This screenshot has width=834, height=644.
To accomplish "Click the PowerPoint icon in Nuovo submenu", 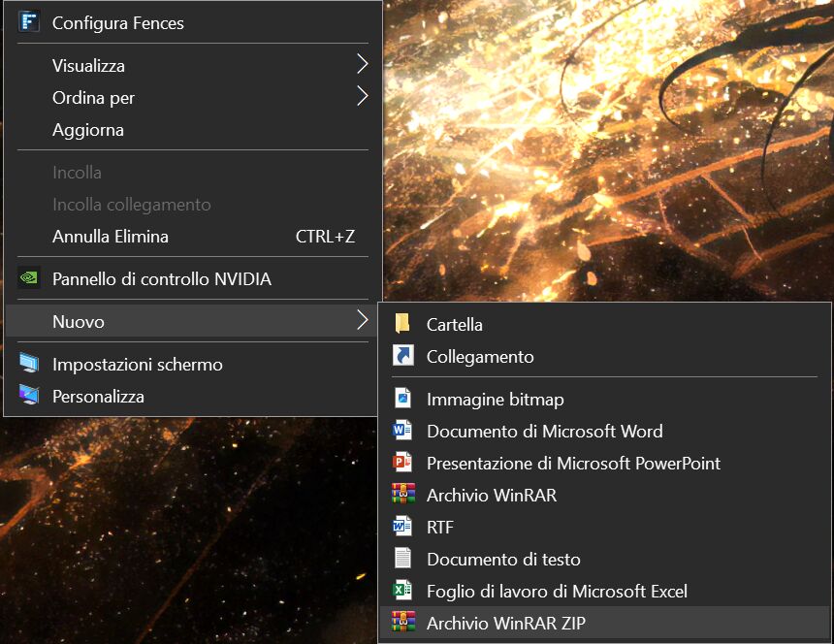I will (402, 462).
